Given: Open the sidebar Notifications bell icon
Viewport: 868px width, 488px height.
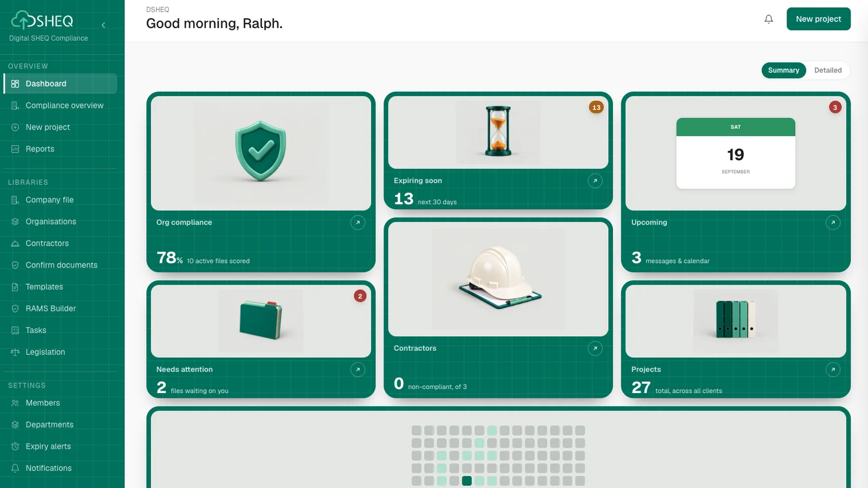Looking at the screenshot, I should 15,468.
